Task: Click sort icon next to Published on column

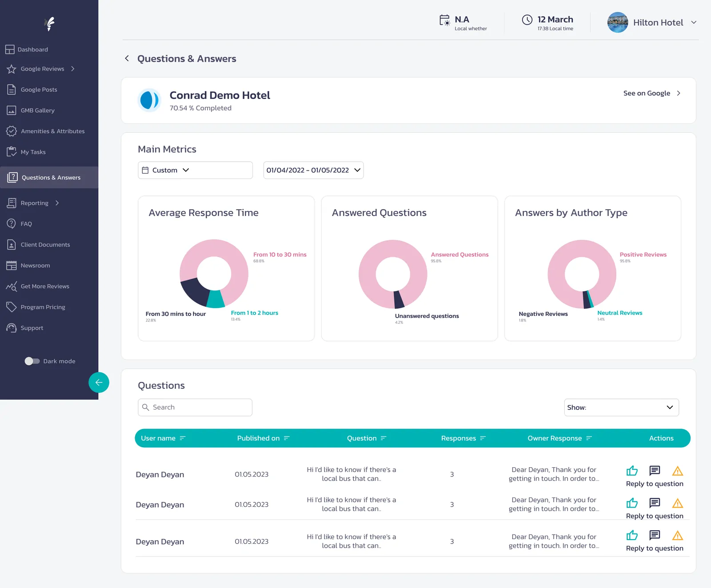Action: (287, 438)
